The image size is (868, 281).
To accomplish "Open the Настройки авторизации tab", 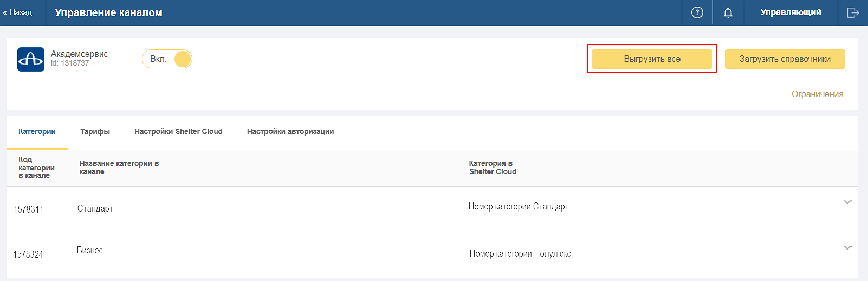I will coord(290,131).
